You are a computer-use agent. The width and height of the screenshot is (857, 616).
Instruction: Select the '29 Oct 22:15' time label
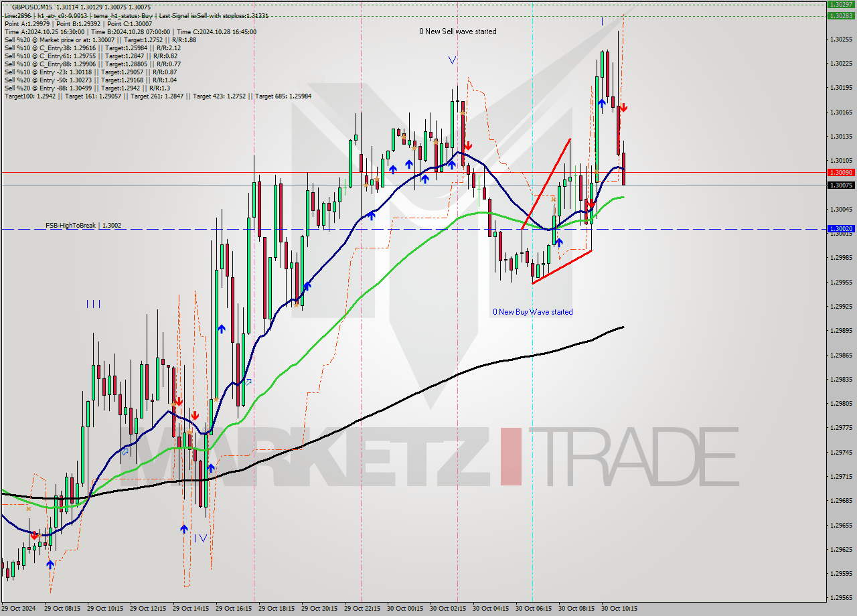[x=362, y=609]
